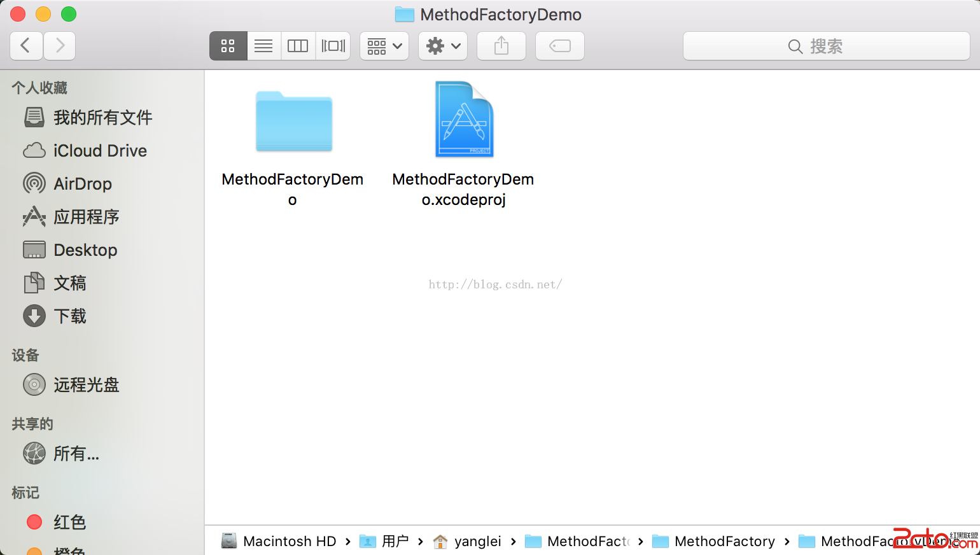Zoom the Finder window with green button

click(69, 14)
